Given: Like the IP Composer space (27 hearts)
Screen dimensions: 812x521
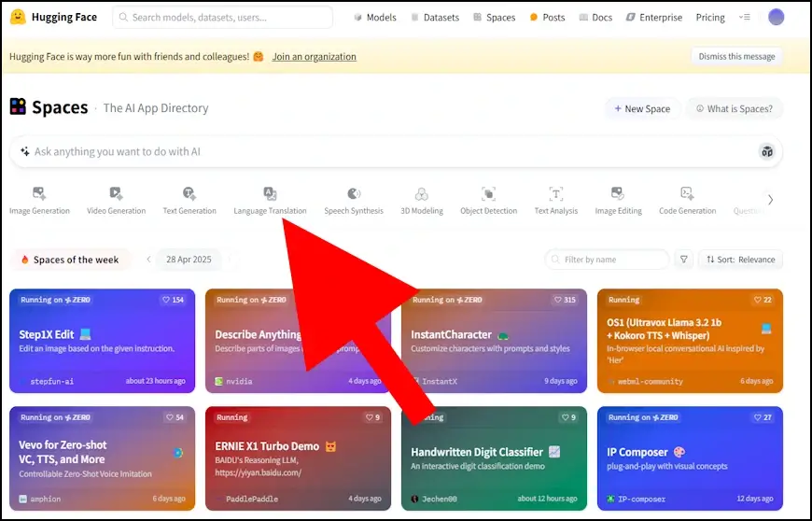Looking at the screenshot, I should coord(763,417).
